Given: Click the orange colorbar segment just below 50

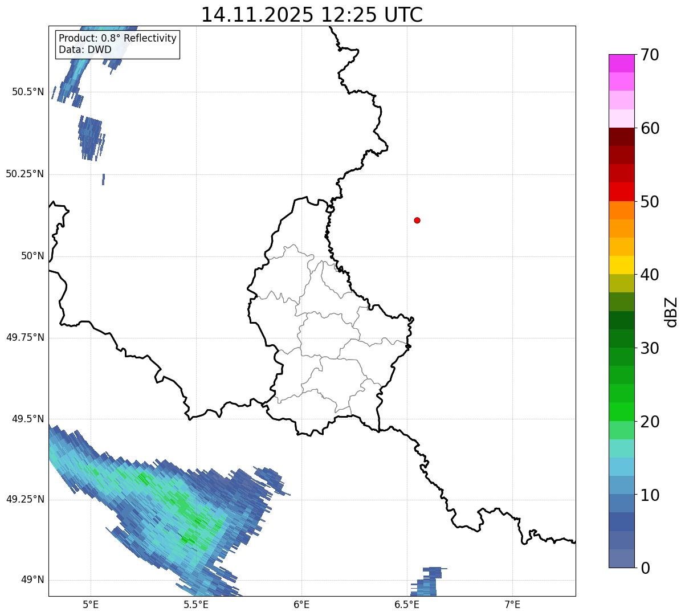Looking at the screenshot, I should 622,210.
